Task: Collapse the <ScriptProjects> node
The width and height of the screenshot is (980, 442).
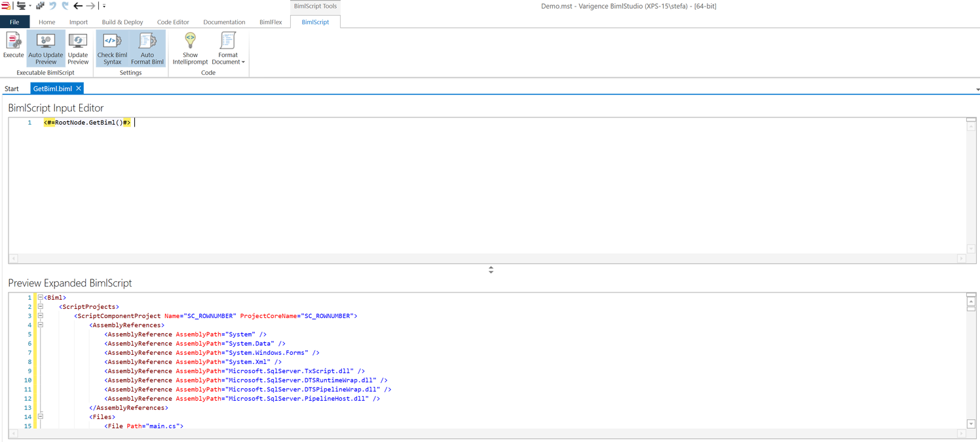Action: point(40,307)
